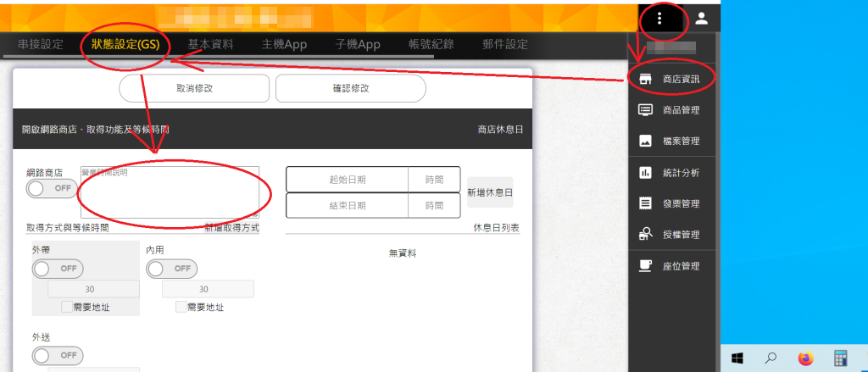
Task: Click the 新增休息日 button
Action: [490, 192]
